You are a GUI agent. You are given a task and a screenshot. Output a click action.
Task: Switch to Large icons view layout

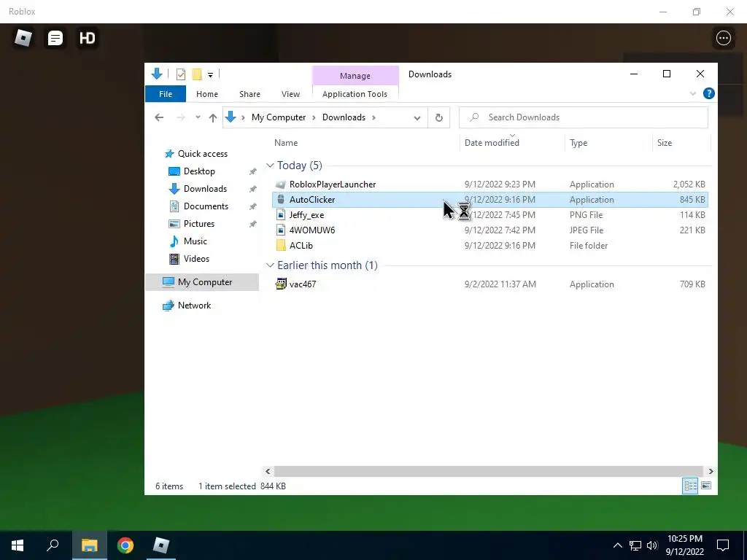[x=706, y=486]
